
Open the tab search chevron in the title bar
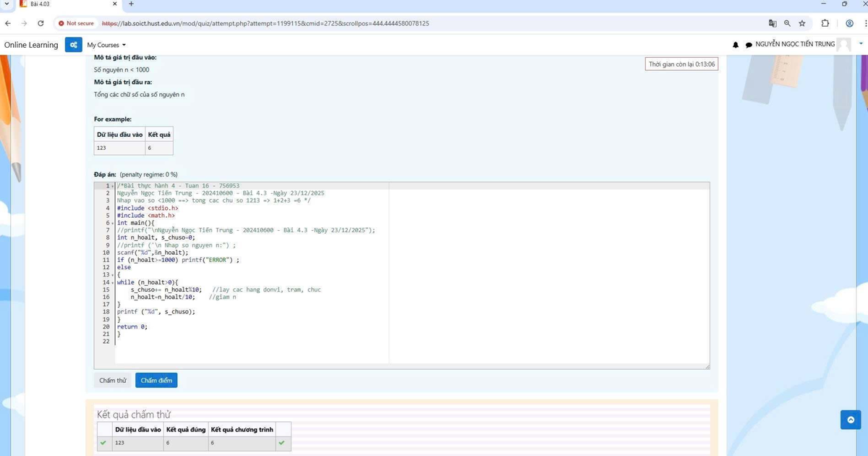7,4
